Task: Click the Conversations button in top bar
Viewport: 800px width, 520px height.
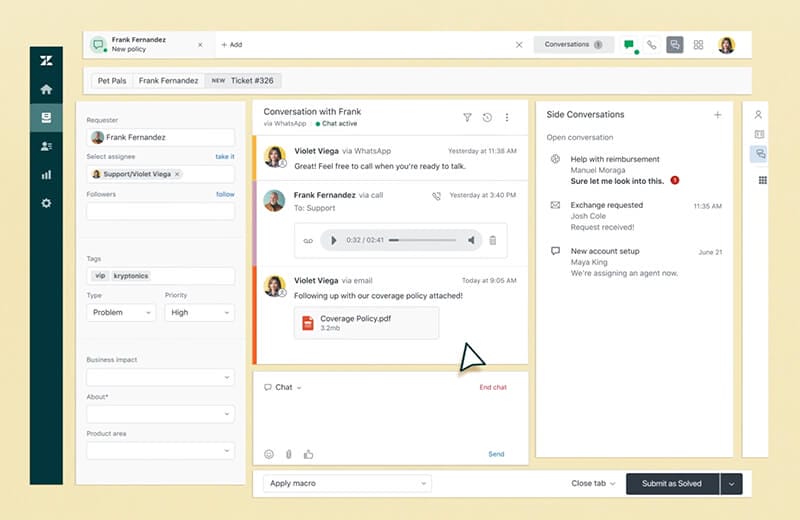Action: coord(573,44)
